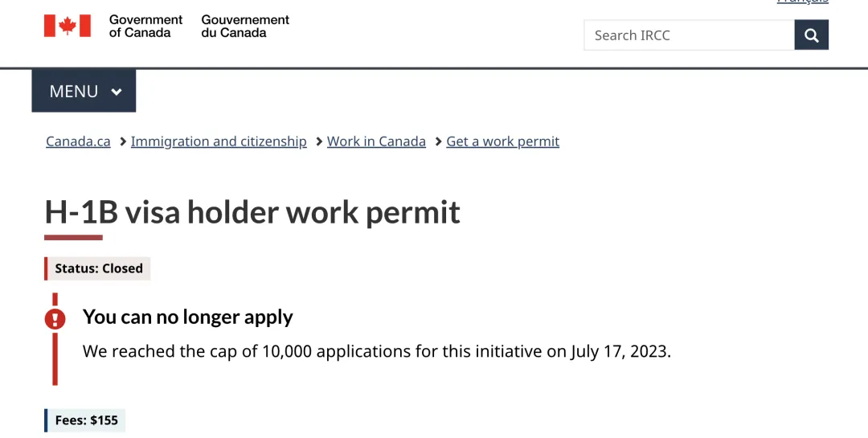
Task: Open the Immigration and citizenship breadcrumb
Action: (x=219, y=141)
